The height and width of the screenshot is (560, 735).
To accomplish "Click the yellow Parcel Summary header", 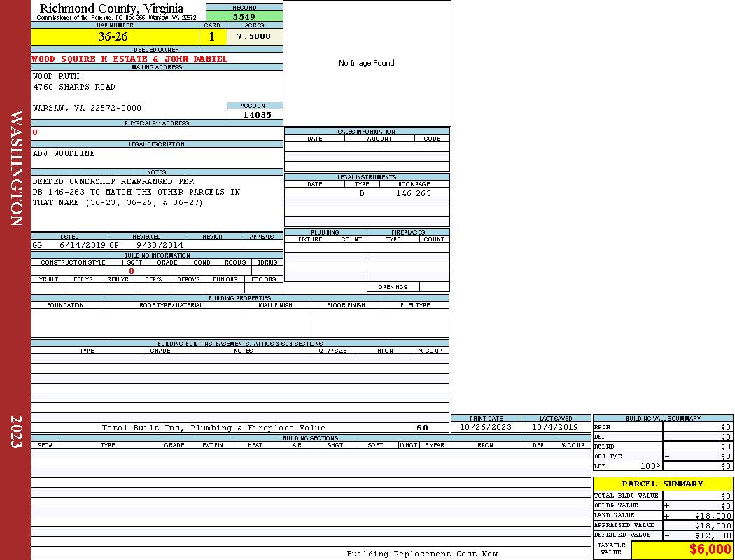I will pos(662,484).
